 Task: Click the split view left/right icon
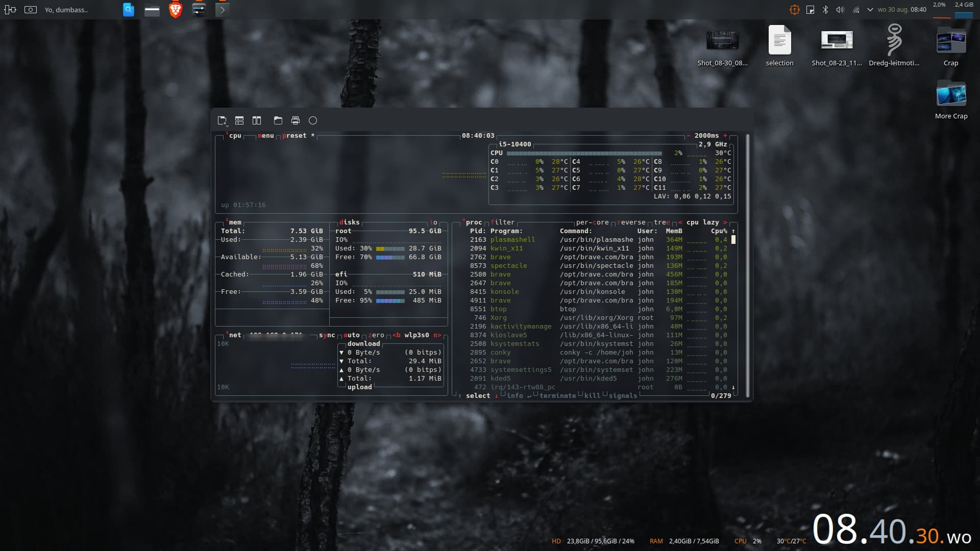click(x=257, y=120)
